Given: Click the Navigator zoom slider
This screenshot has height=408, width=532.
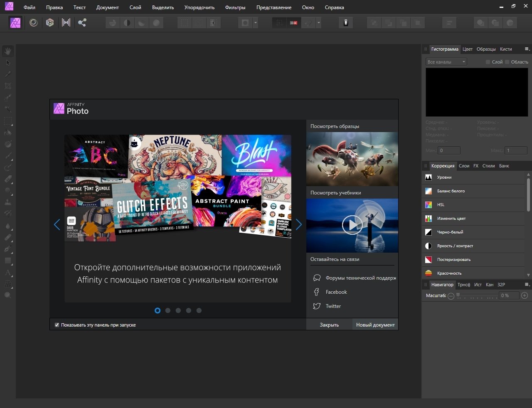Looking at the screenshot, I should pos(477,296).
